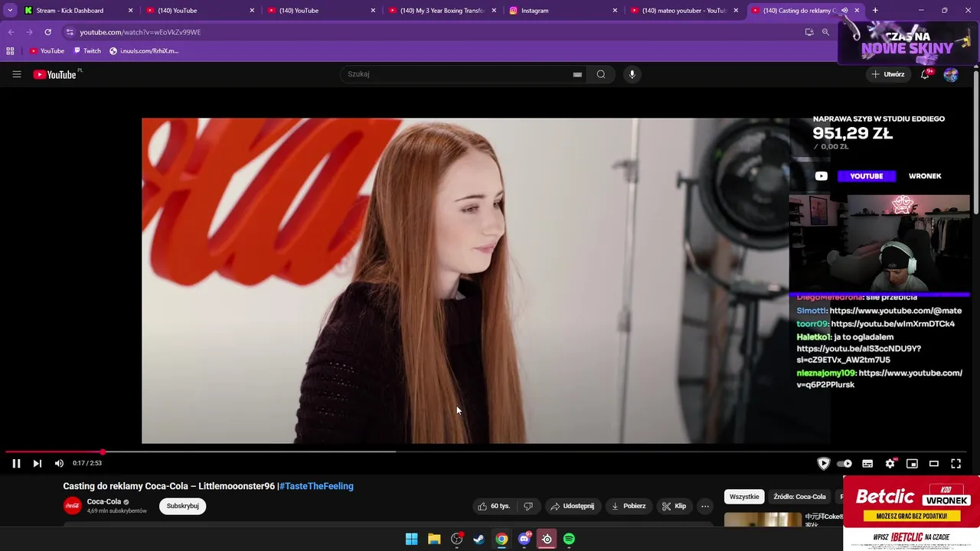980x551 pixels.
Task: Click the search magnifier button
Action: [x=601, y=74]
